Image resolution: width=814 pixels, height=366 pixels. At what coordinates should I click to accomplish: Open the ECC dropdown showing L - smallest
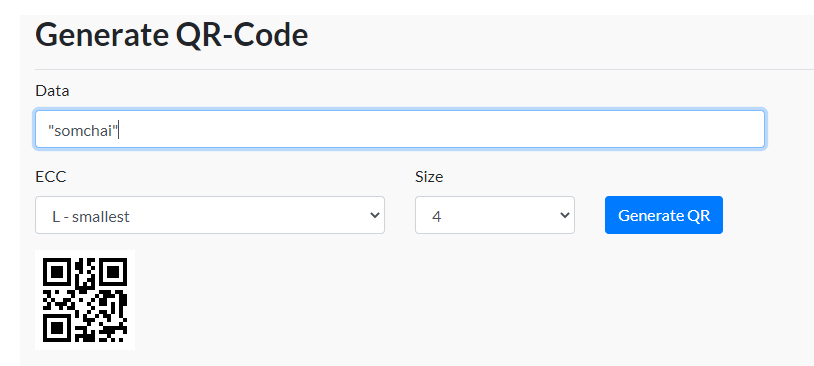pos(210,215)
